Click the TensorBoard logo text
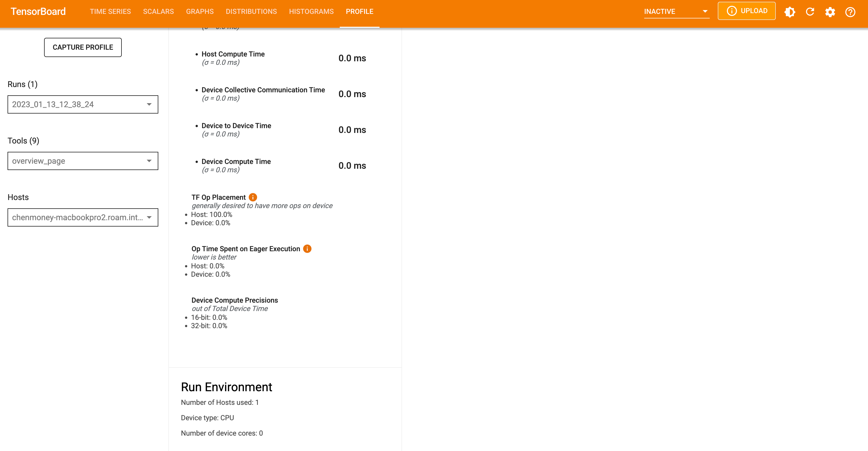Screen dimensions: 868x451 click(x=38, y=11)
